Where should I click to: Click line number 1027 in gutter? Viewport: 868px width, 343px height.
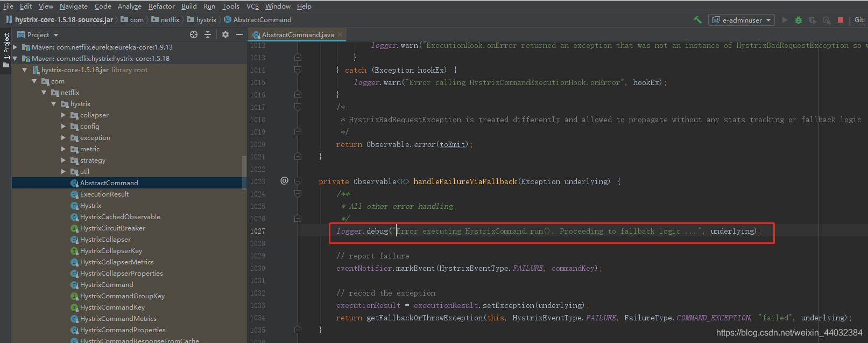click(258, 231)
